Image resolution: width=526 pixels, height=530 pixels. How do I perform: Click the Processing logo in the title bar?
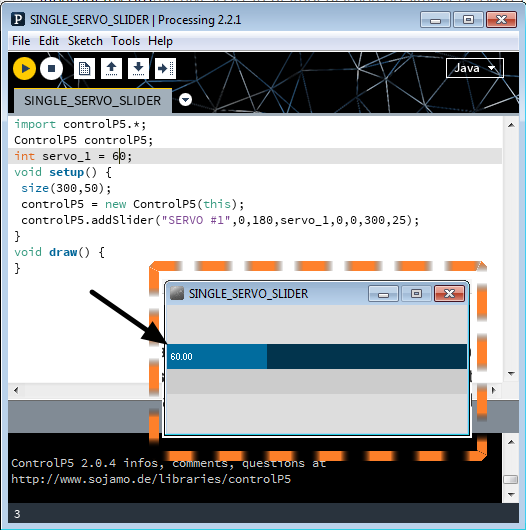[18, 19]
